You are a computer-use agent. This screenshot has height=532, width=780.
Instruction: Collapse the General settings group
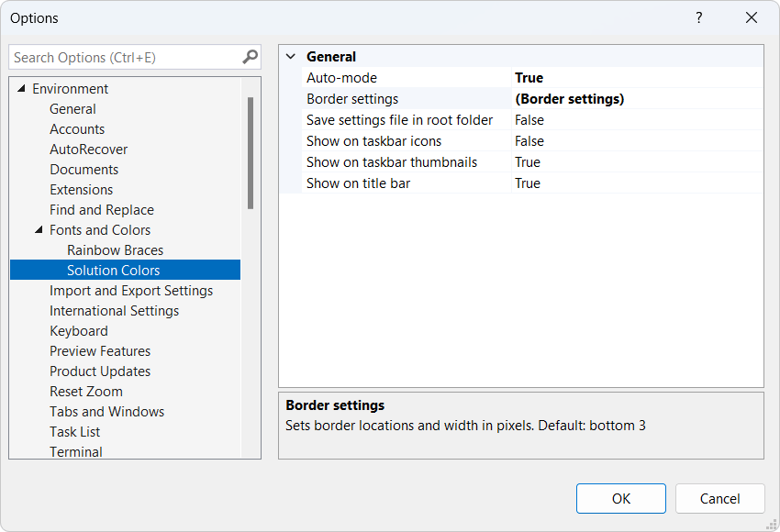point(291,56)
